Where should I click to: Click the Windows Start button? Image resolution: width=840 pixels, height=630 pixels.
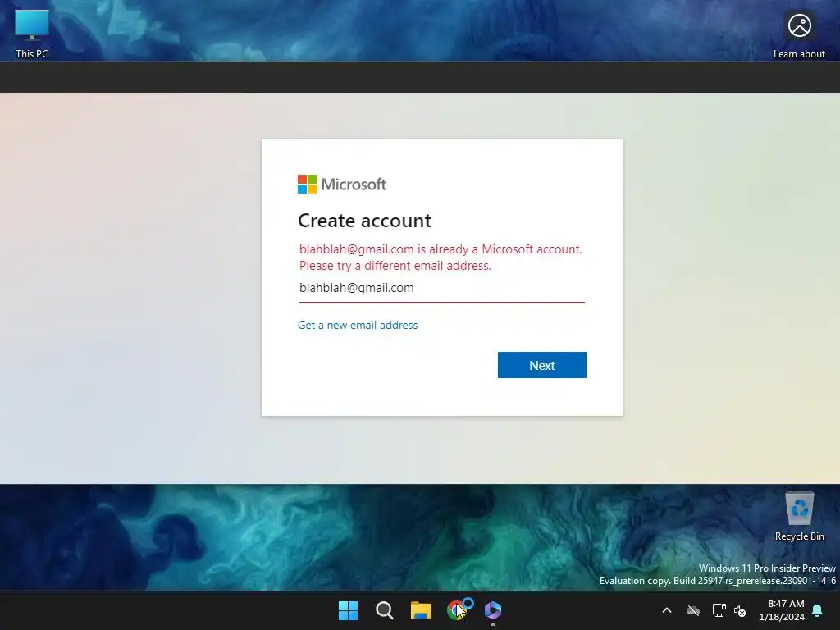(x=348, y=610)
